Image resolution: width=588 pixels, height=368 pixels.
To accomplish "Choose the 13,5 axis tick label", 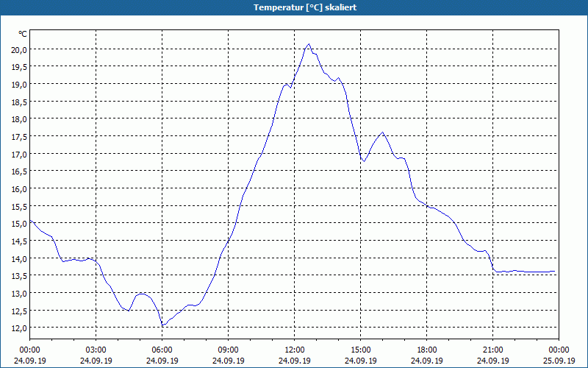I will [20, 275].
